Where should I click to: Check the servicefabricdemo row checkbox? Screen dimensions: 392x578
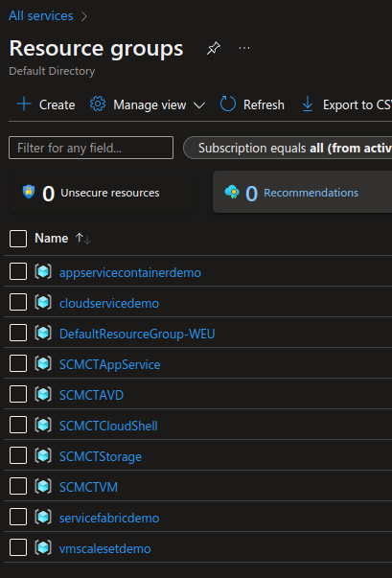(x=18, y=517)
